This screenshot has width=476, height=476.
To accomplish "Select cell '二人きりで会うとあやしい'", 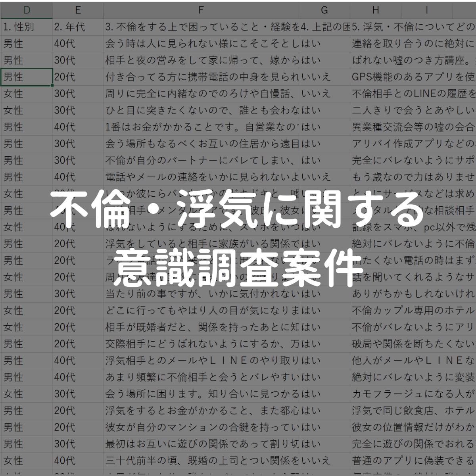I will pyautogui.click(x=413, y=110).
